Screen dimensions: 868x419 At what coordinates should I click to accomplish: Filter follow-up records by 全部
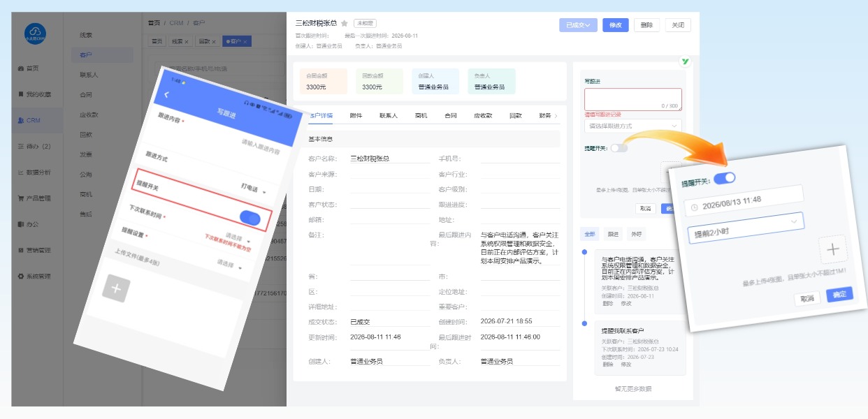[x=589, y=234]
